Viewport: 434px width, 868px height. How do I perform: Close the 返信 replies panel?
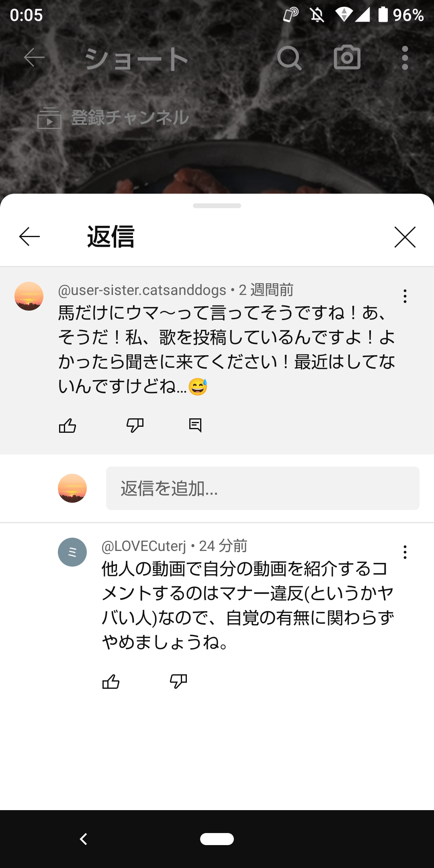point(405,237)
